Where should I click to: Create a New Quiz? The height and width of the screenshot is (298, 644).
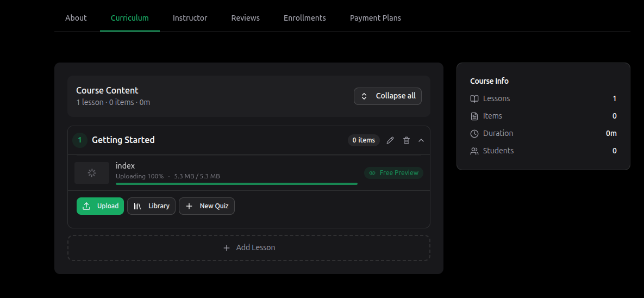point(207,206)
